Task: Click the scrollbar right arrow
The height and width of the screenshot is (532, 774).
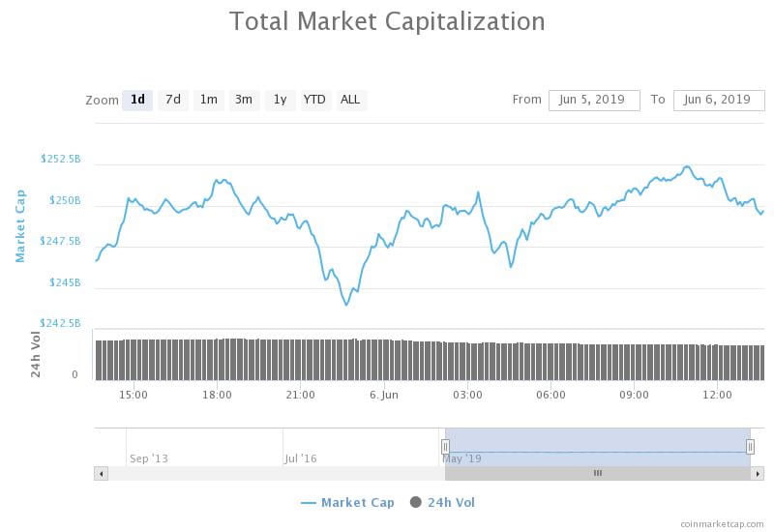Action: coord(758,473)
